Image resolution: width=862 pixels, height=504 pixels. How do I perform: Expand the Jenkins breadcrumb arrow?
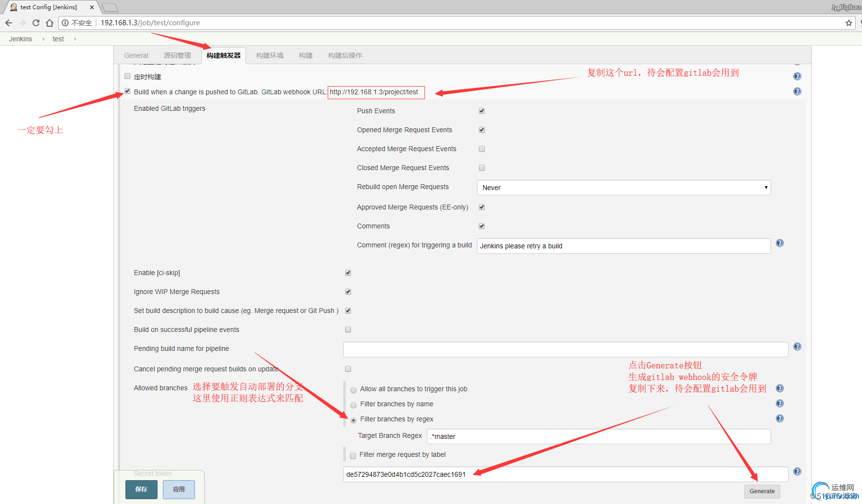tap(43, 39)
